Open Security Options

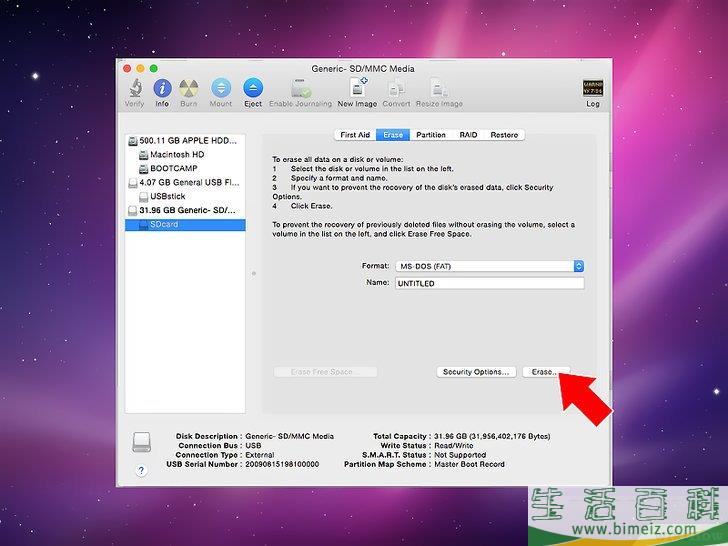[476, 372]
